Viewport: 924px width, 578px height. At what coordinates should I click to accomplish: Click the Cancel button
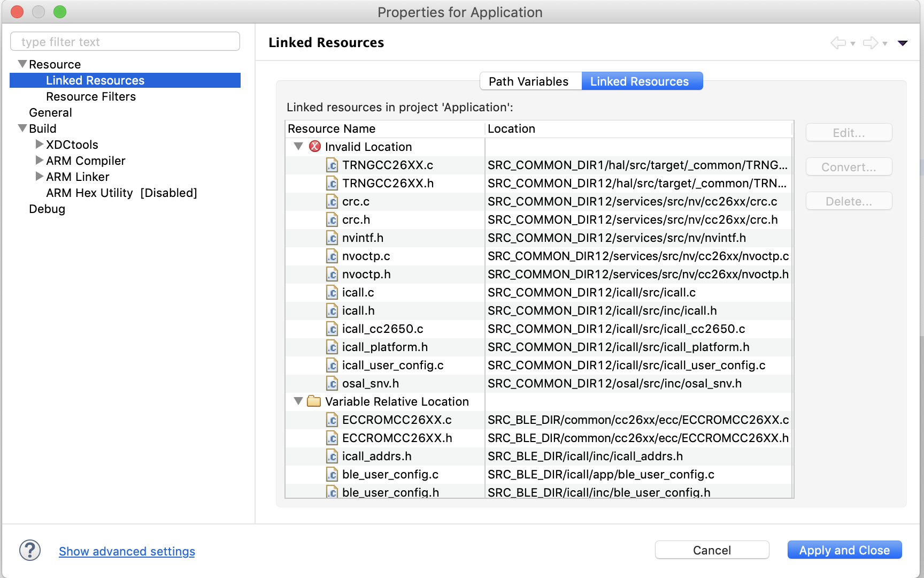pos(712,550)
